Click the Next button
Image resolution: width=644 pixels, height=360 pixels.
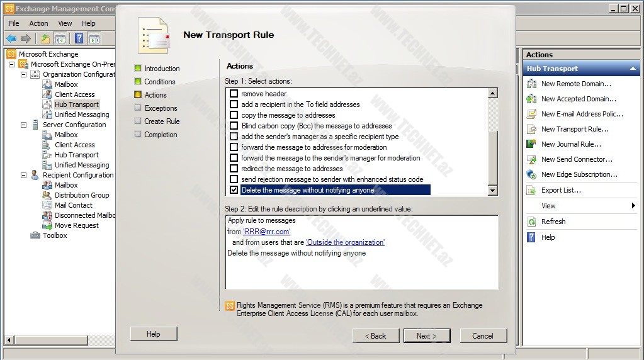(x=427, y=336)
